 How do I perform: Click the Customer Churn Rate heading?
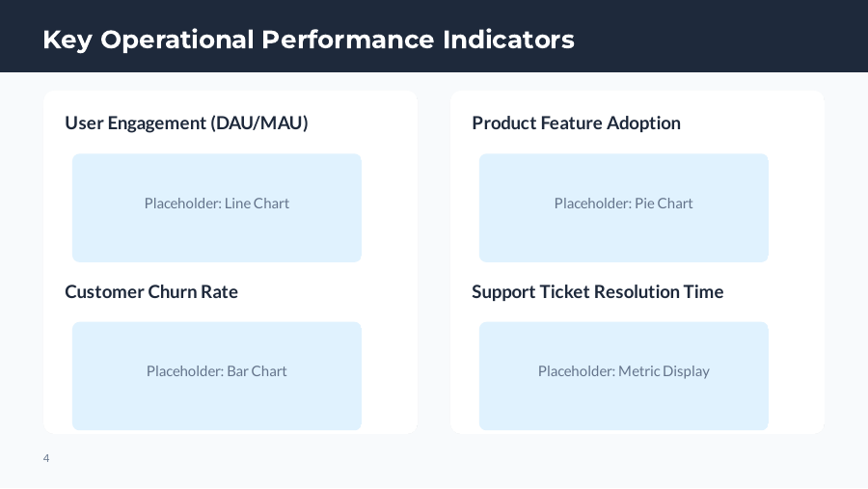point(151,292)
